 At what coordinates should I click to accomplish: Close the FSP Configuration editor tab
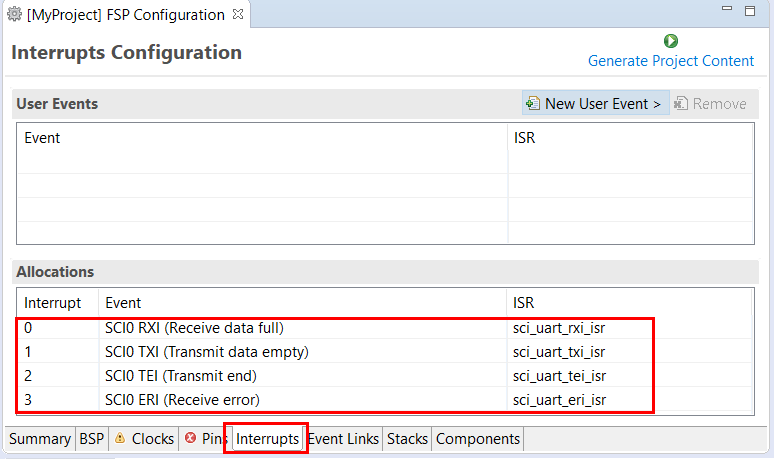[238, 14]
